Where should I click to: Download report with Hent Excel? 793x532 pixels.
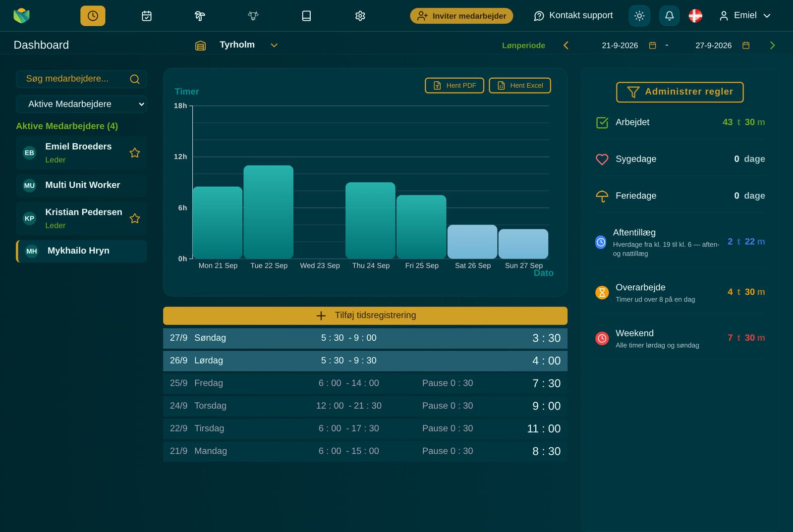[x=520, y=85]
